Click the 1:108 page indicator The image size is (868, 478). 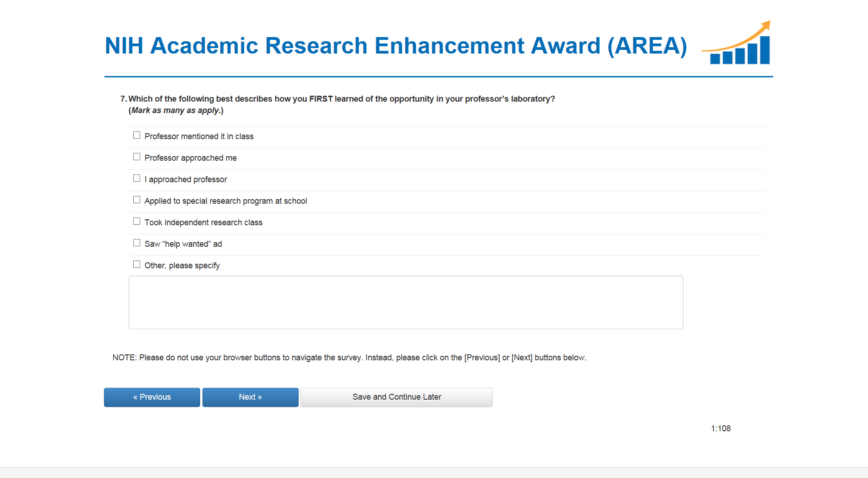[721, 429]
